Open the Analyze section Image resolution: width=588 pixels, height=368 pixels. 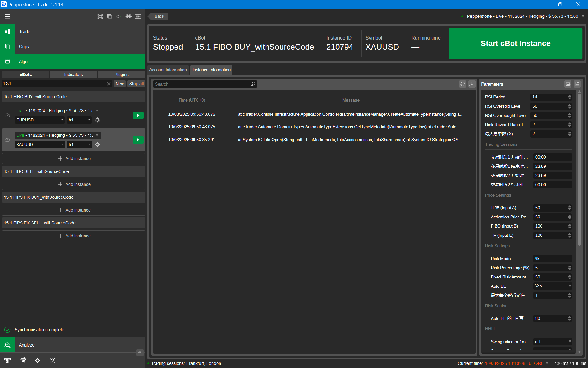(73, 345)
